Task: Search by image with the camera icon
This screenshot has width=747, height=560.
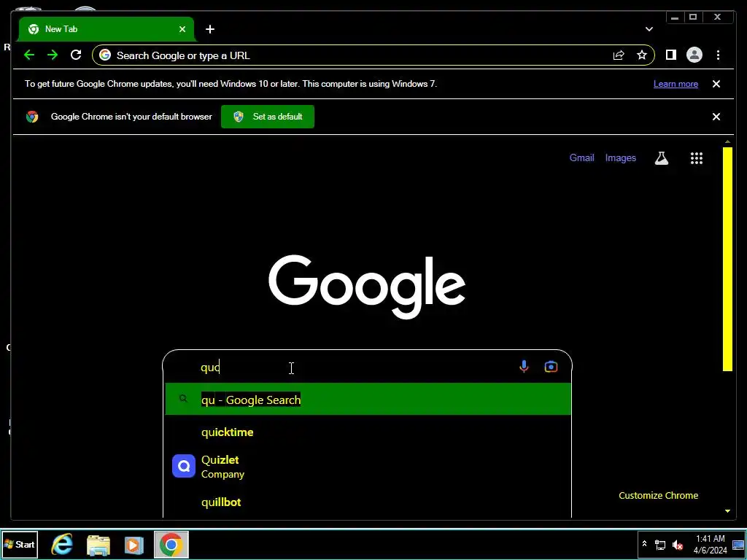Action: pyautogui.click(x=551, y=367)
